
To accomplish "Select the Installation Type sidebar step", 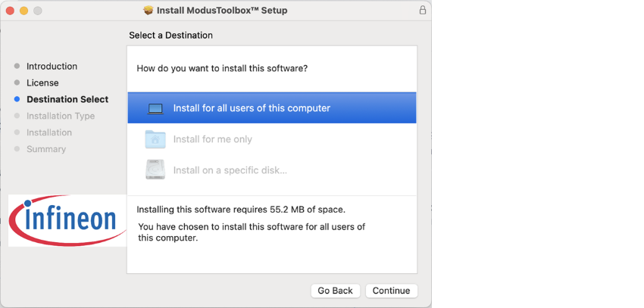I will coord(61,116).
